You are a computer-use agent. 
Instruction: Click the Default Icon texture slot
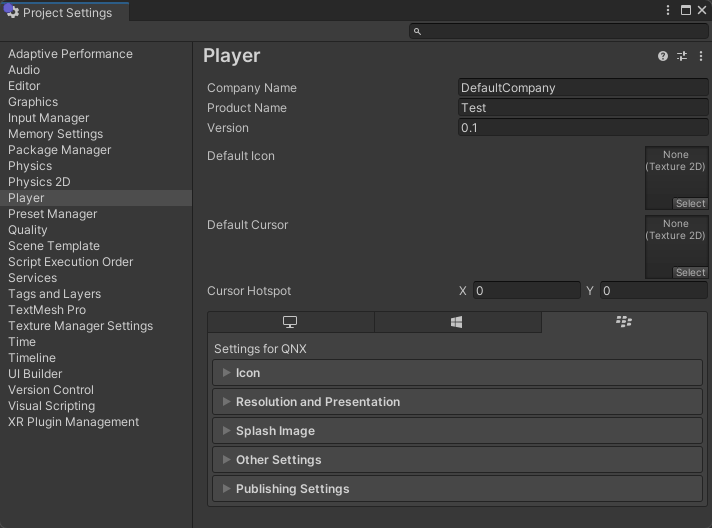point(676,178)
